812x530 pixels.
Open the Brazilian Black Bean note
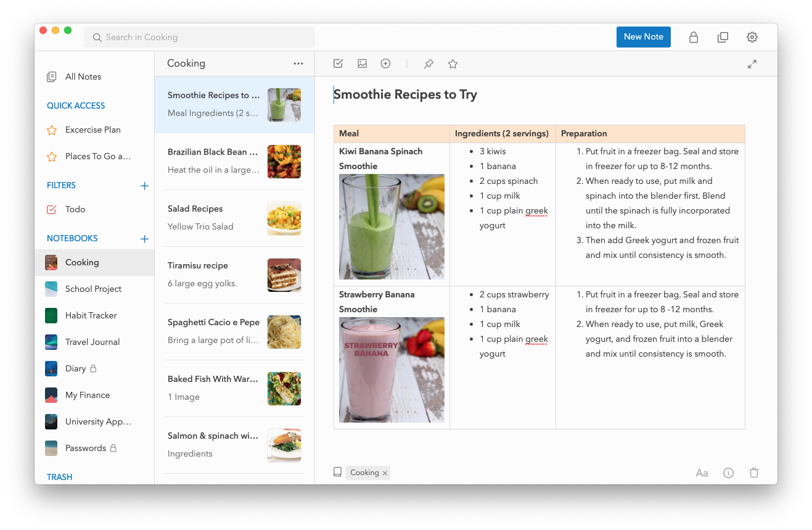pos(234,161)
